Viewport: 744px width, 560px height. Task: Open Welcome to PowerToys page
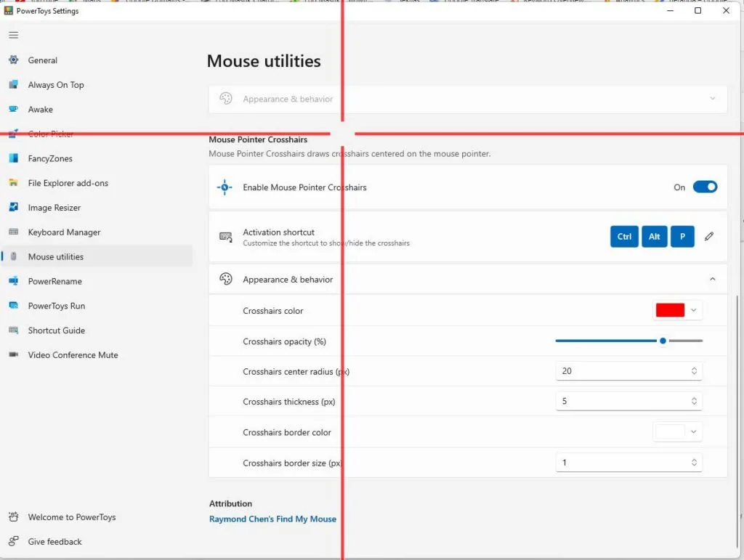tap(97, 517)
